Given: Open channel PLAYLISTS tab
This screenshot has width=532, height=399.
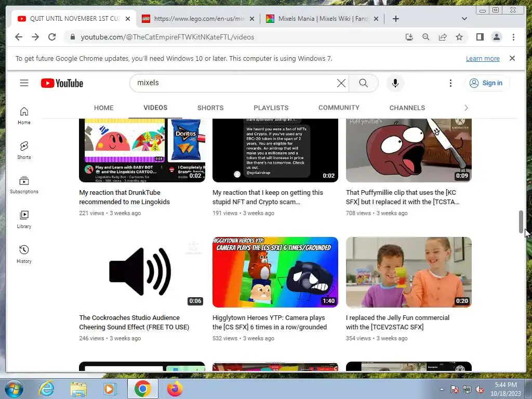Looking at the screenshot, I should click(271, 108).
